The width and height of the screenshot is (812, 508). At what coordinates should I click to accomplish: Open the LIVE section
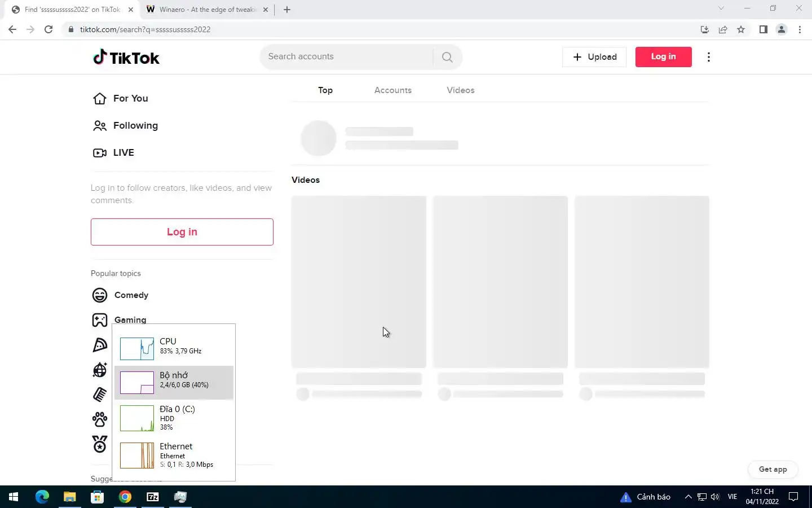(114, 152)
